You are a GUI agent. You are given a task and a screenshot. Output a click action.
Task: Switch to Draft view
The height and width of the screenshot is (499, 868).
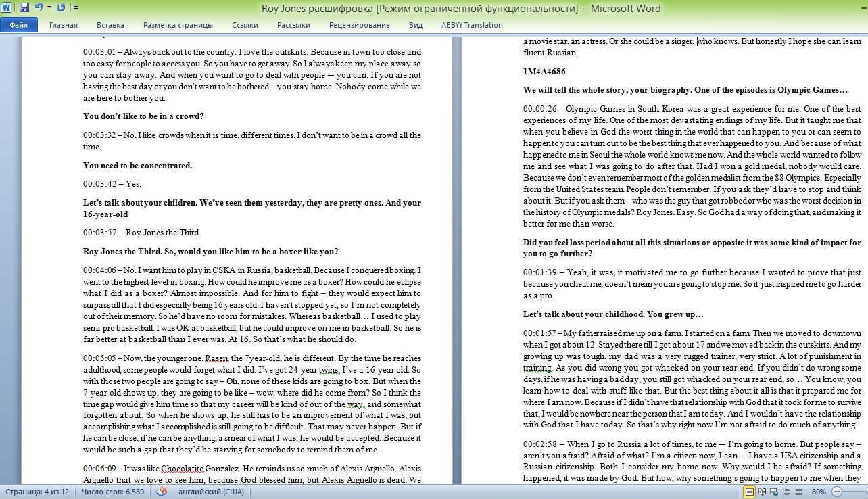[x=800, y=492]
